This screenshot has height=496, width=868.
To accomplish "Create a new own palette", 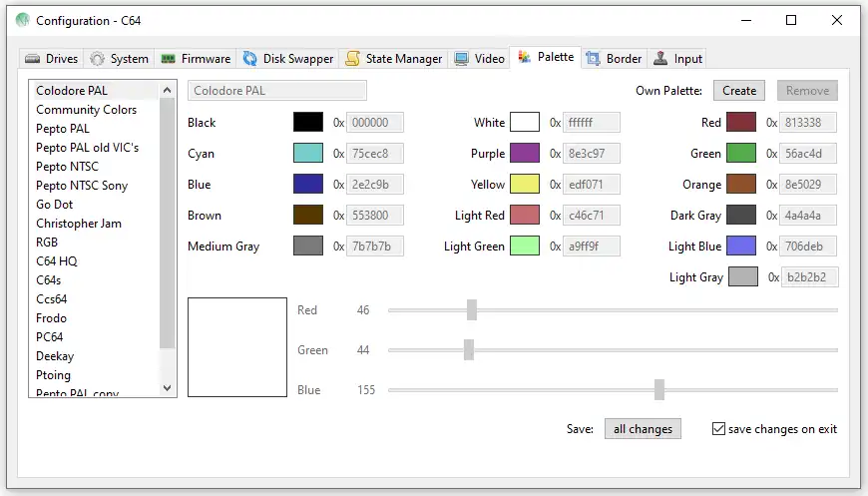I will 739,91.
